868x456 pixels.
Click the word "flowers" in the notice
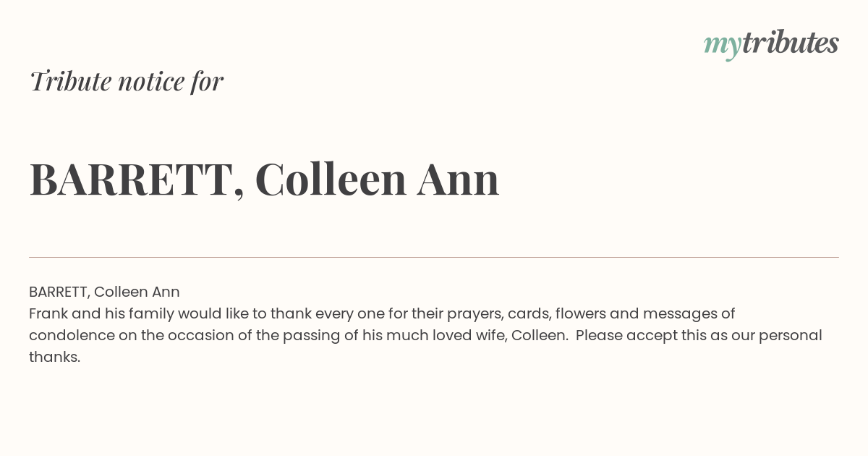pyautogui.click(x=580, y=313)
